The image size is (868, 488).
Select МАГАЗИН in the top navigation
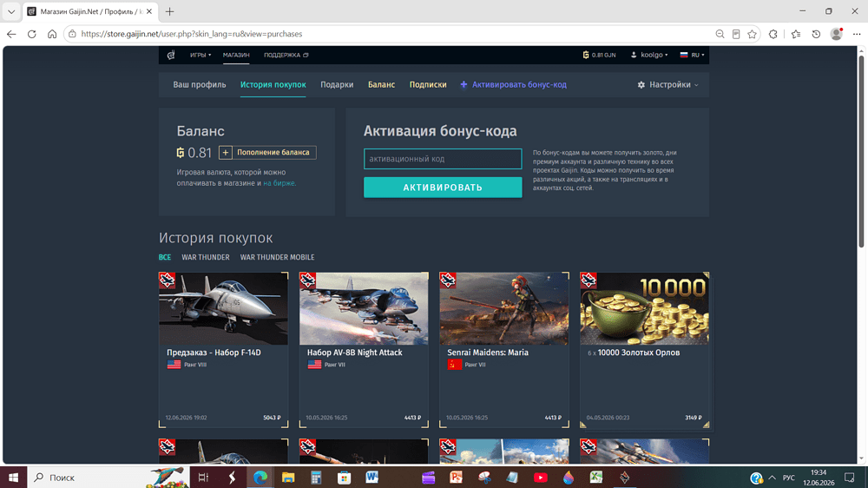point(236,55)
